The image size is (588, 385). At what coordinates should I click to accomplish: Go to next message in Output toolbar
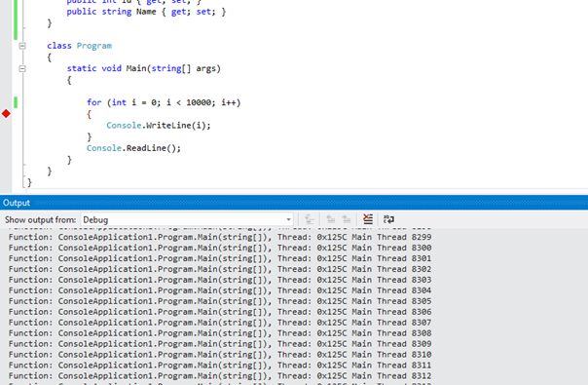[x=347, y=219]
